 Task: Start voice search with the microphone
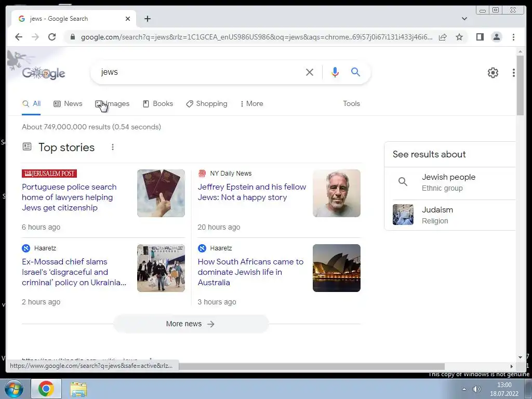335,72
